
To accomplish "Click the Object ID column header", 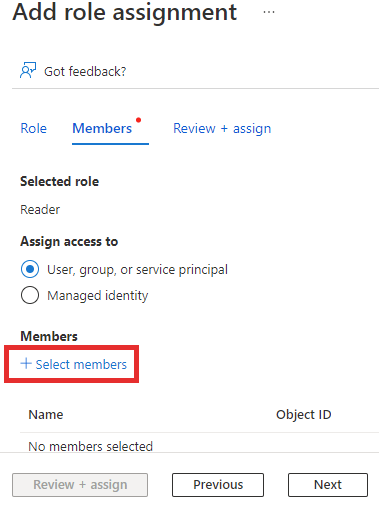I will (x=304, y=415).
